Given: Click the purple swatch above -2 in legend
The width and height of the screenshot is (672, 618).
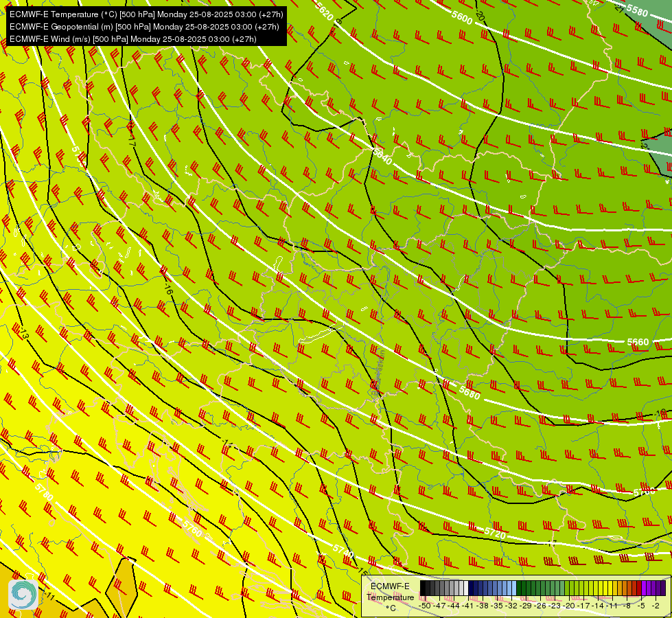Looking at the screenshot, I should tap(658, 588).
